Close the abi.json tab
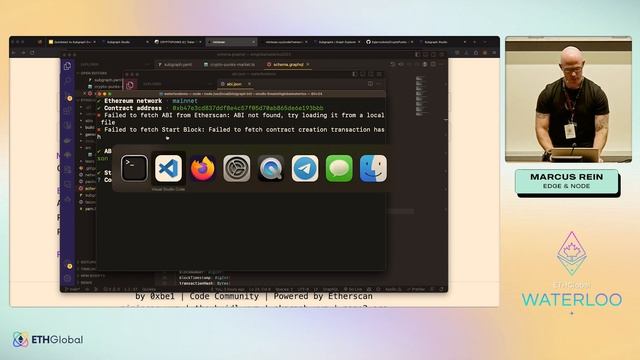Viewport: 640px width, 360px height. tap(249, 84)
